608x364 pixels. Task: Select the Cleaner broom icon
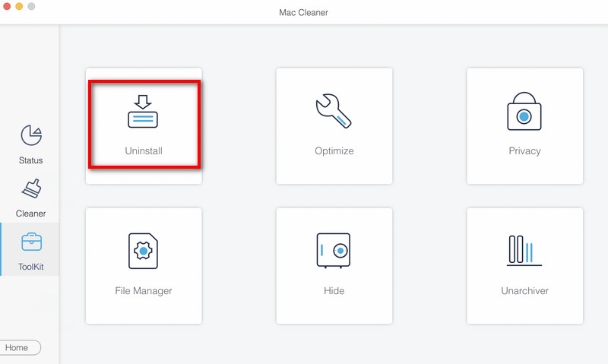coord(31,189)
